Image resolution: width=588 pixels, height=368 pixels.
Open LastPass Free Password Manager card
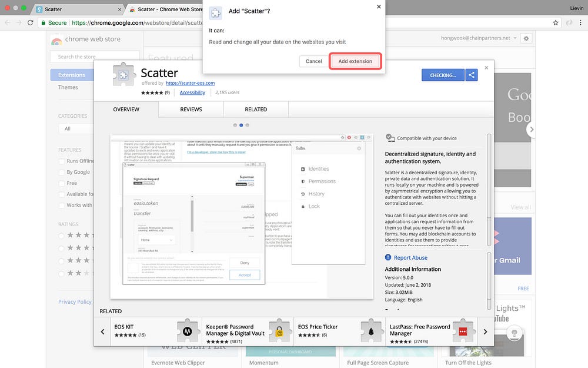tap(431, 331)
